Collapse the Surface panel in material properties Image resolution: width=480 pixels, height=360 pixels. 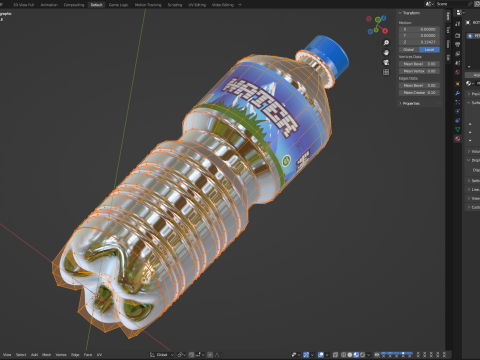coord(473,102)
